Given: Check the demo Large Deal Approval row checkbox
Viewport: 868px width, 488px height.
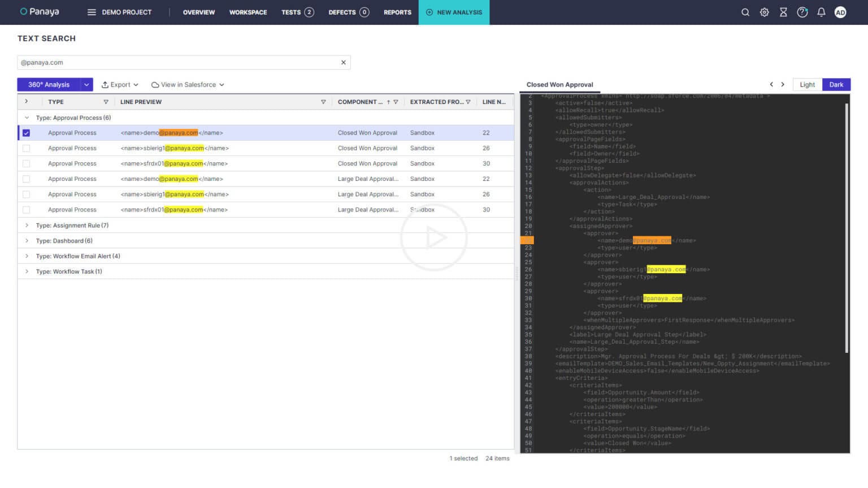Looking at the screenshot, I should (26, 179).
